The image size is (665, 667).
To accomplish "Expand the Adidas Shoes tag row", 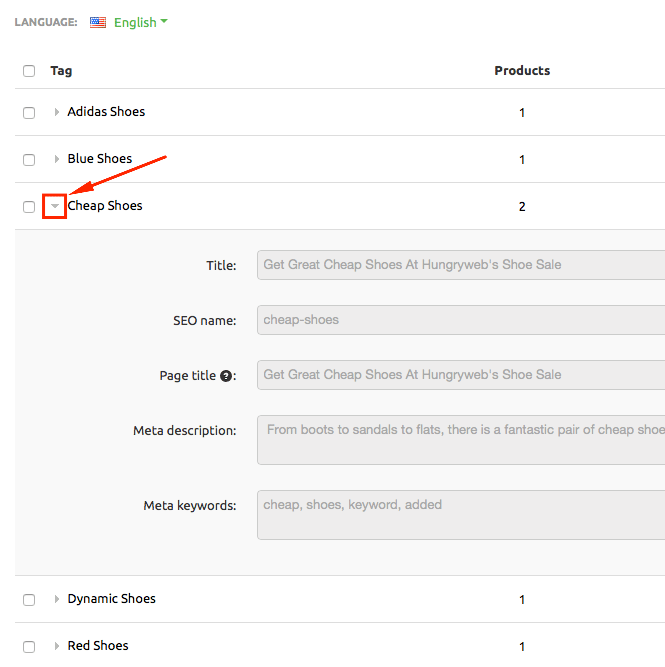I will tap(56, 112).
